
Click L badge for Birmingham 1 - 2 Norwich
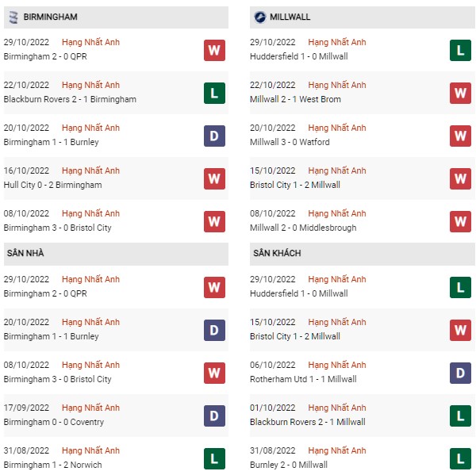(214, 458)
